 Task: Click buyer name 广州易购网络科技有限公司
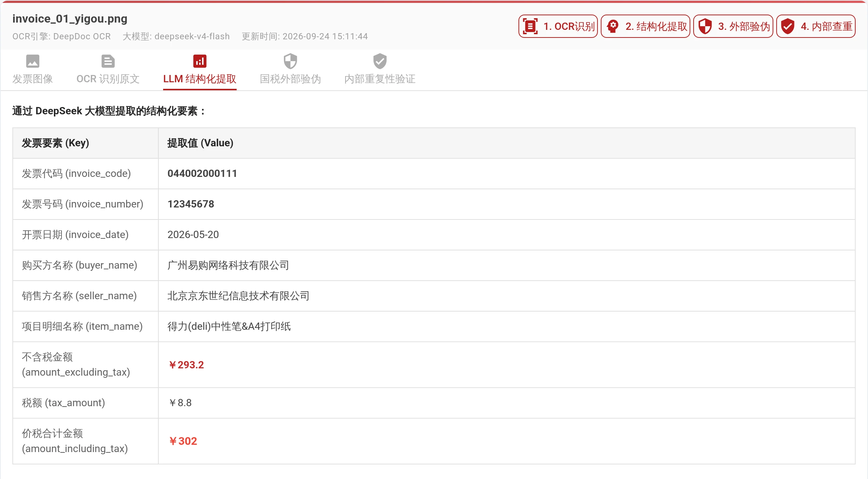pyautogui.click(x=228, y=265)
